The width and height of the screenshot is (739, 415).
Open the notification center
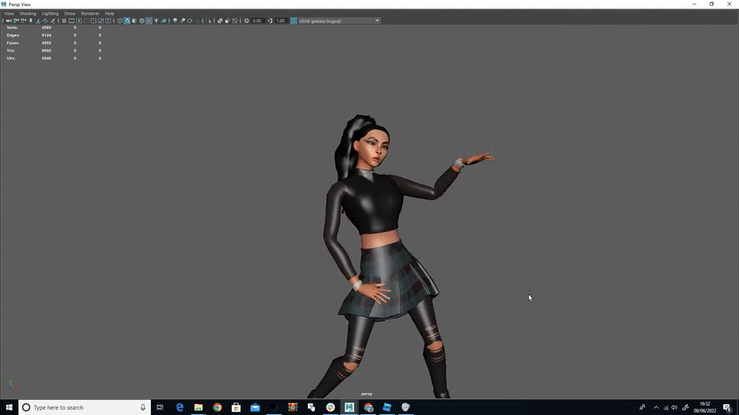point(727,407)
